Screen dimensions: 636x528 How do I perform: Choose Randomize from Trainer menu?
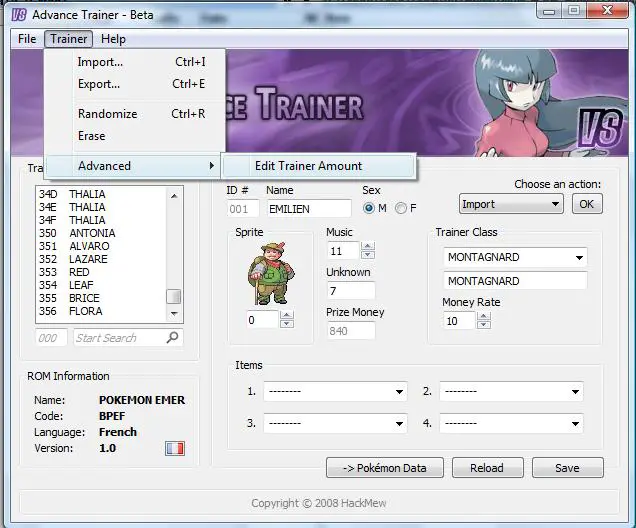(x=135, y=114)
